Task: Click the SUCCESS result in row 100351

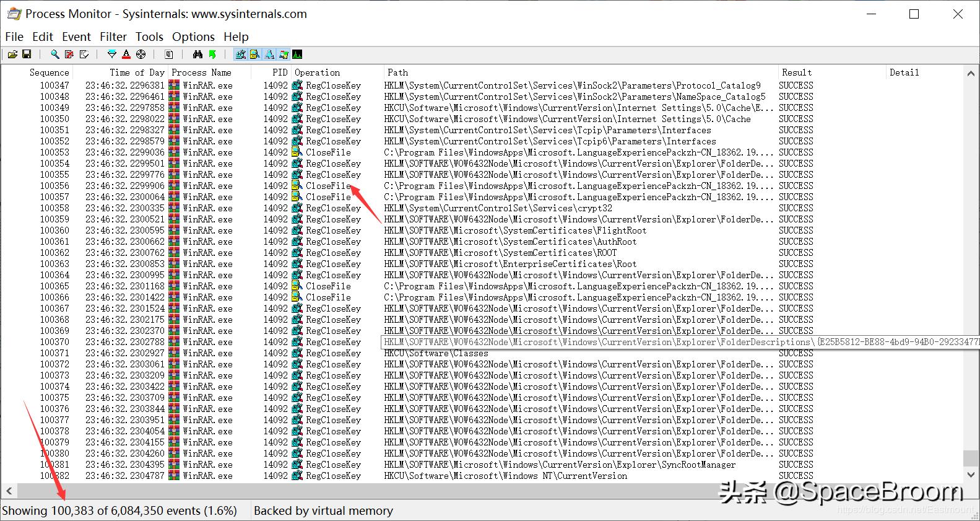Action: coord(796,130)
